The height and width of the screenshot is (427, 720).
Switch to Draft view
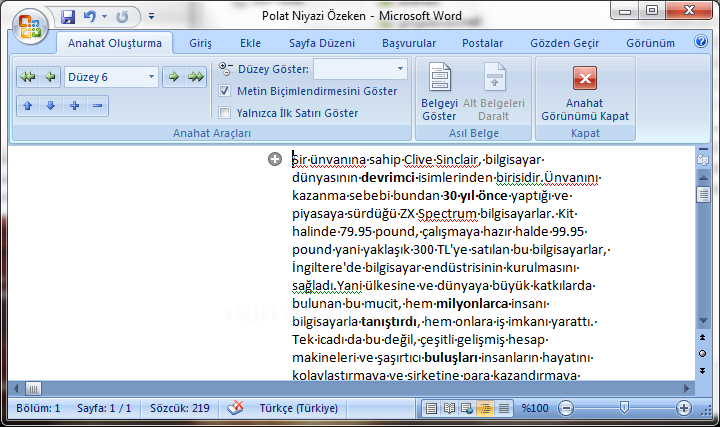504,408
